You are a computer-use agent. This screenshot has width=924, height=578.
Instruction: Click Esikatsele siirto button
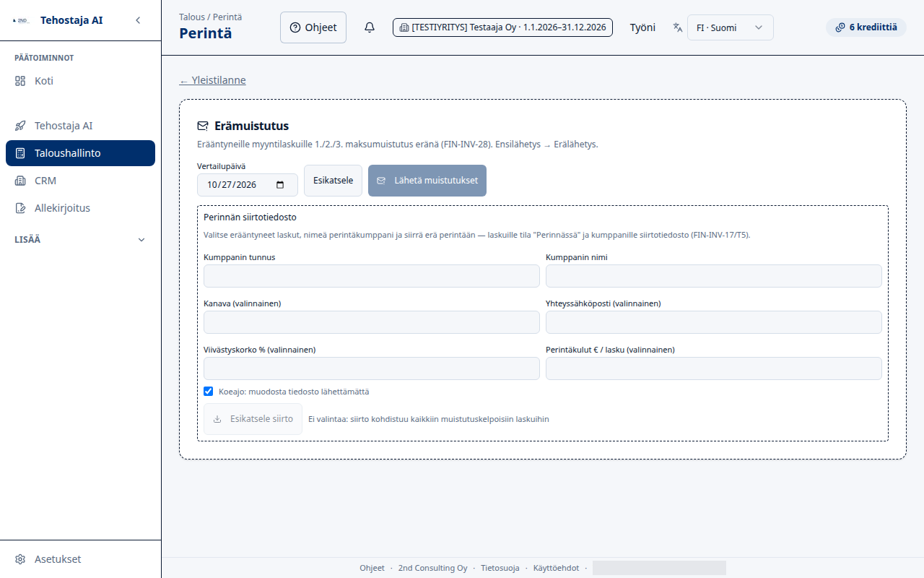pyautogui.click(x=253, y=419)
